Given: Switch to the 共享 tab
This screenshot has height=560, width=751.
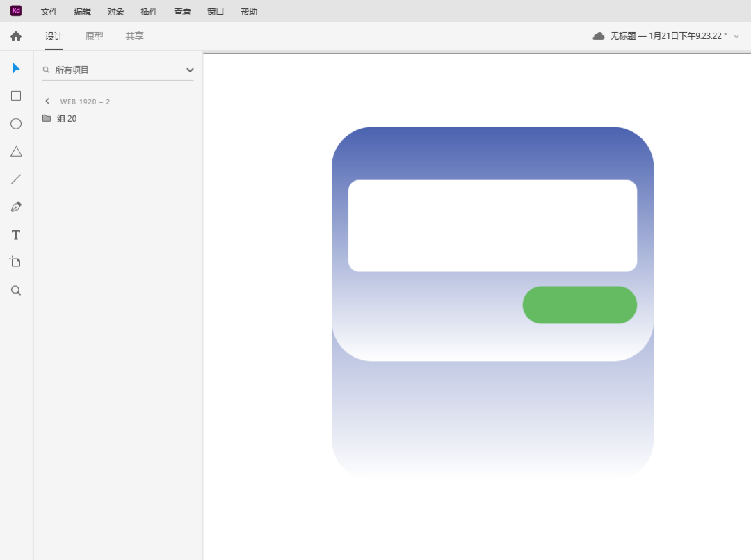Looking at the screenshot, I should (134, 36).
